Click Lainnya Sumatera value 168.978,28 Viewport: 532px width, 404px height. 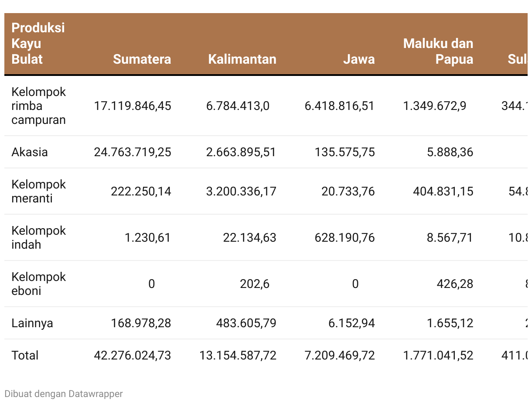(141, 323)
